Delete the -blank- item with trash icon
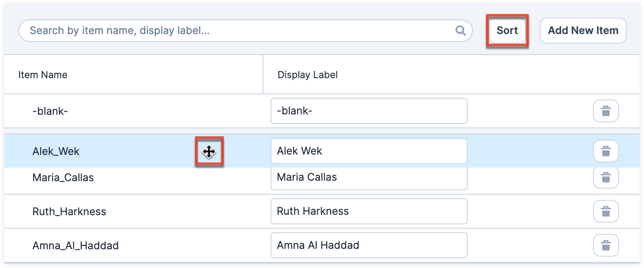Viewport: 644px width, 268px height. (x=606, y=111)
